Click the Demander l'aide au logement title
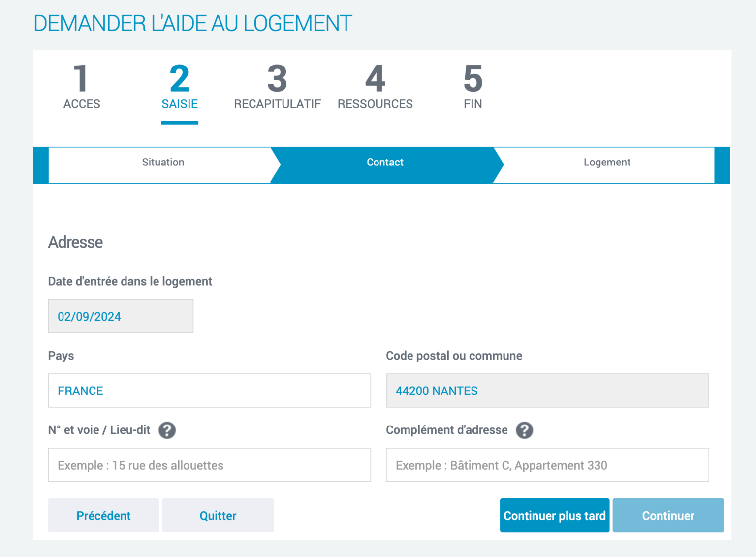This screenshot has width=756, height=557. click(x=192, y=23)
